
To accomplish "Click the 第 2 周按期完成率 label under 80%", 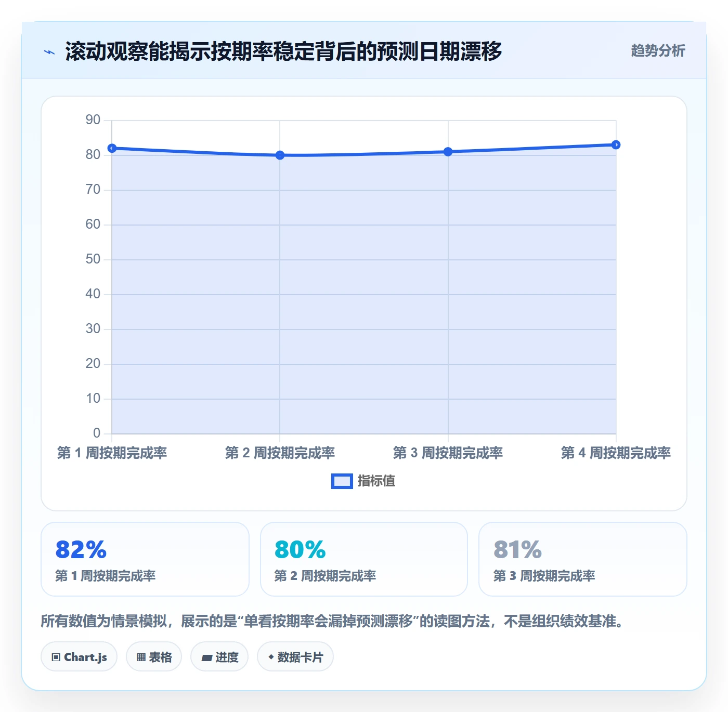I will pos(325,576).
